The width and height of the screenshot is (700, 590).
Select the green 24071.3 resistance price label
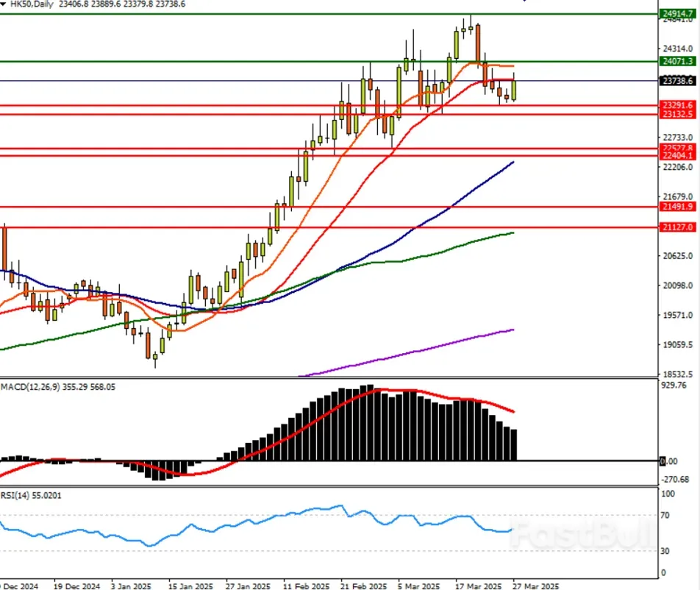point(678,62)
